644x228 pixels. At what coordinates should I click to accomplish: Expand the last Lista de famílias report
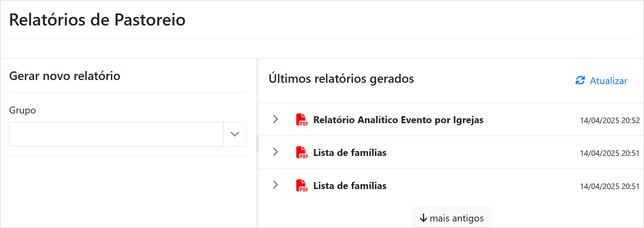pos(276,185)
